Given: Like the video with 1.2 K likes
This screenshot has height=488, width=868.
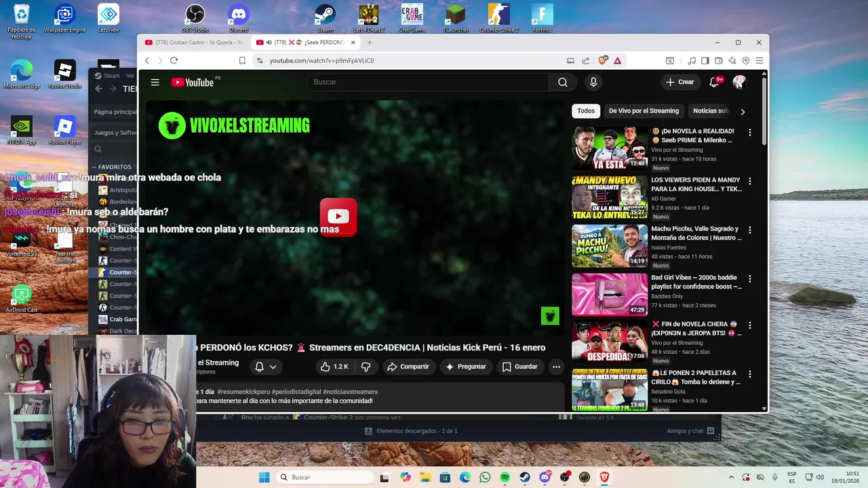Looking at the screenshot, I should (334, 367).
